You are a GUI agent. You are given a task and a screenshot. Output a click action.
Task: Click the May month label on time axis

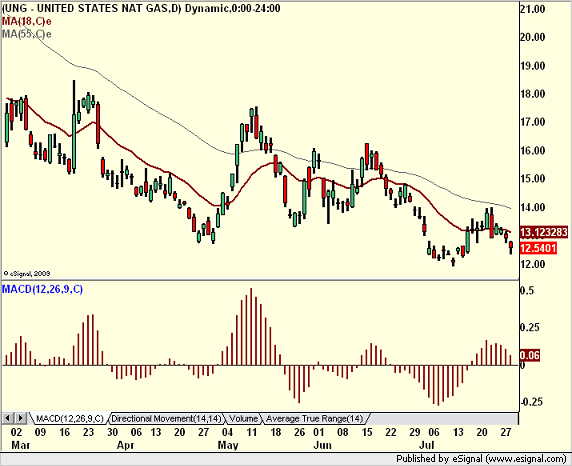pyautogui.click(x=228, y=445)
